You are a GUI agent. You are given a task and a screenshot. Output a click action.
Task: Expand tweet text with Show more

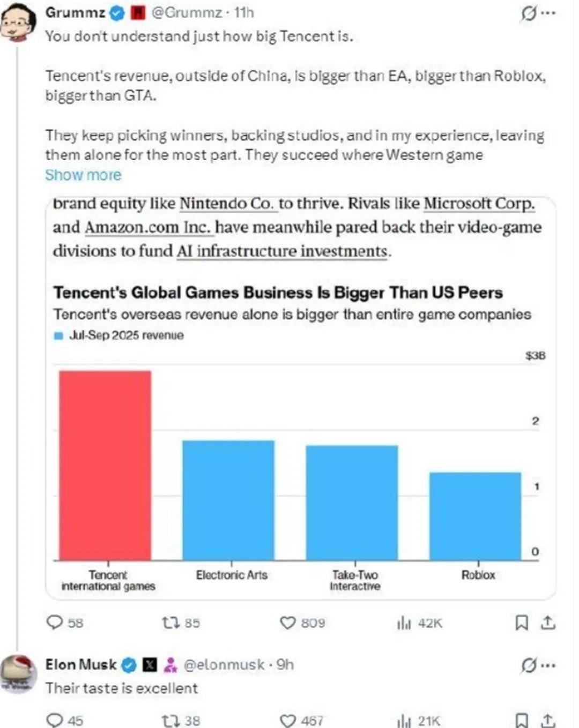point(83,175)
